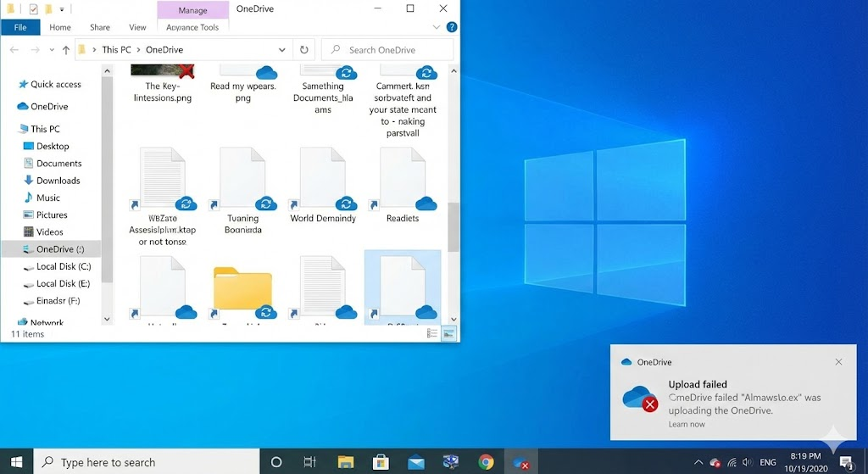Open File Explorer from taskbar
The height and width of the screenshot is (474, 868).
pyautogui.click(x=346, y=462)
